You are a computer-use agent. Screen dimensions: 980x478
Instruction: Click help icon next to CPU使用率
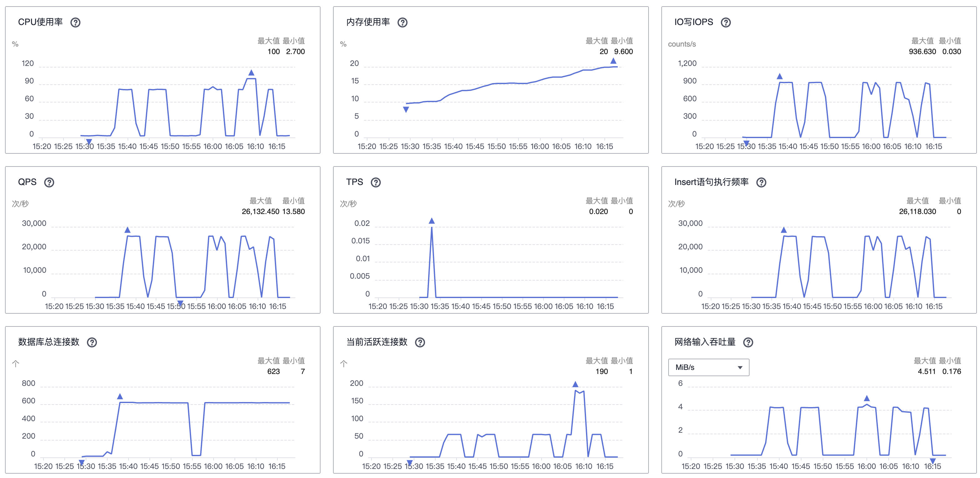click(x=75, y=22)
